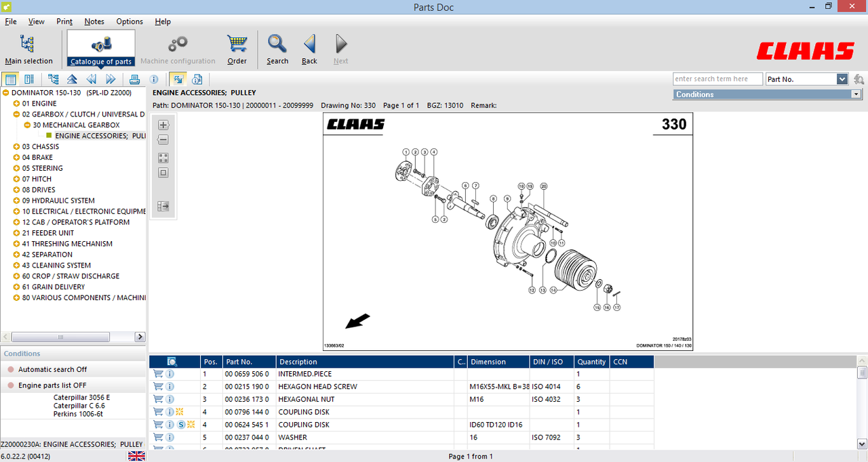Toggle Automatic search Off
This screenshot has width=868, height=462.
52,369
